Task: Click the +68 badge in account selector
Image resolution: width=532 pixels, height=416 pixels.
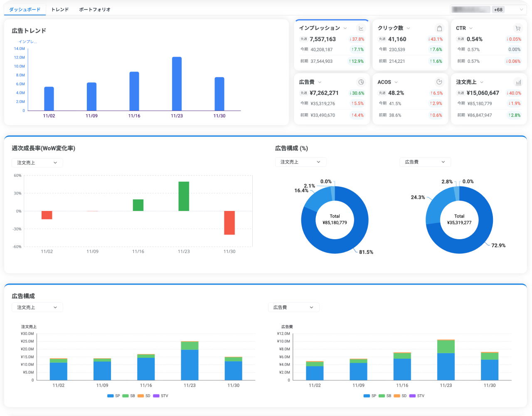Action: pos(498,10)
